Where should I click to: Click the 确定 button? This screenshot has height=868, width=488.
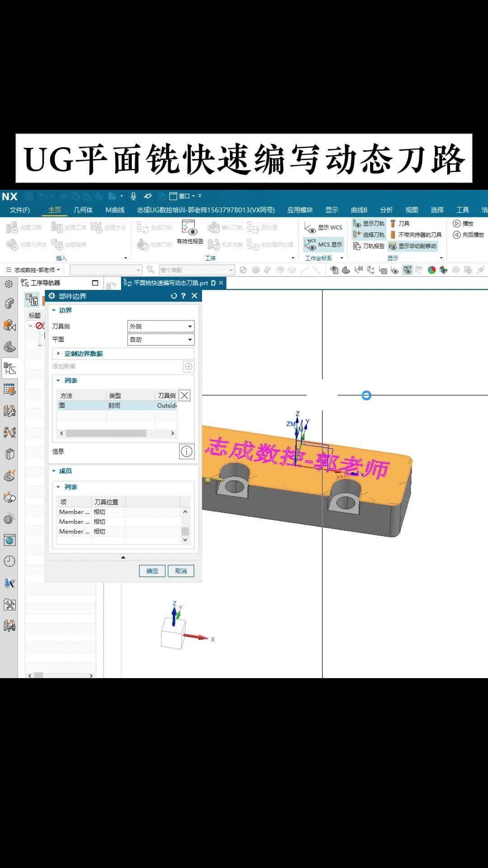(152, 571)
